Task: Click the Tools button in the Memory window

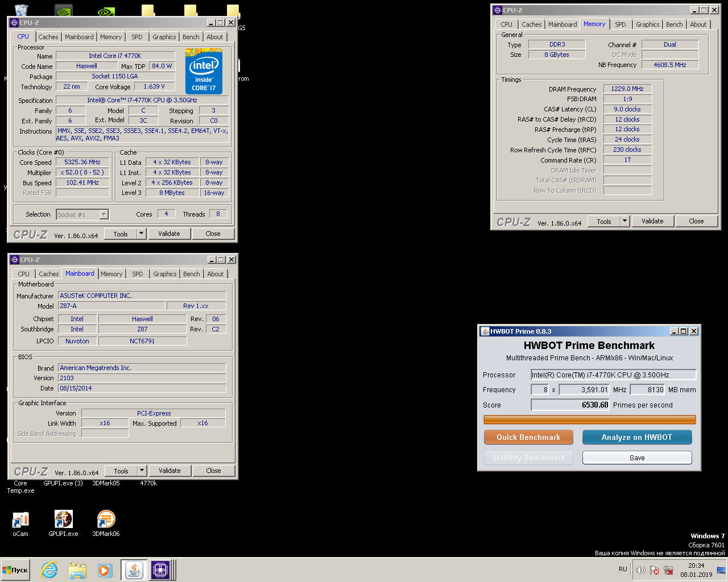Action: tap(604, 221)
